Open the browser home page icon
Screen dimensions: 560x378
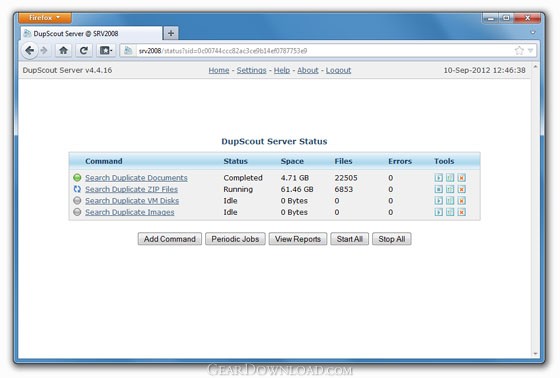[64, 50]
